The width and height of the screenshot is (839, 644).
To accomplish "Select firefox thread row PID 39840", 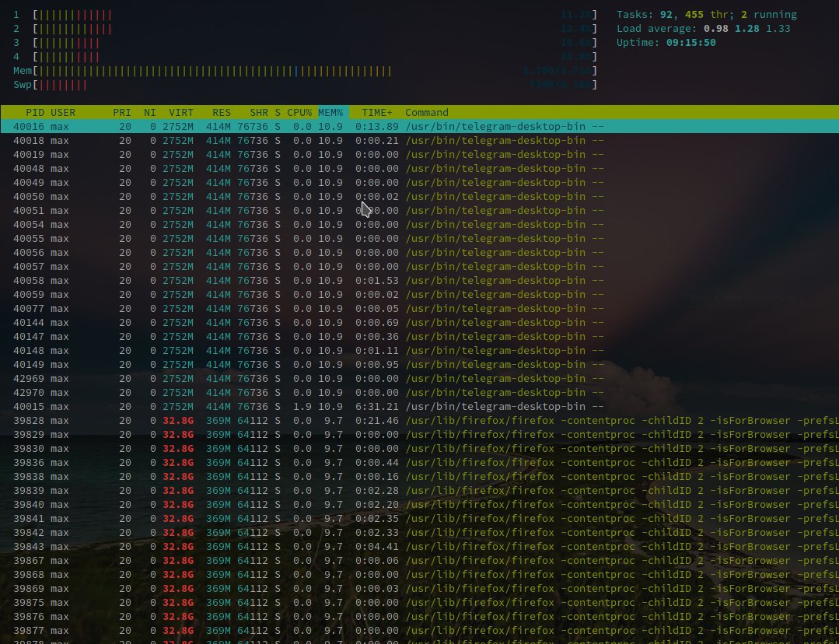I will point(420,505).
